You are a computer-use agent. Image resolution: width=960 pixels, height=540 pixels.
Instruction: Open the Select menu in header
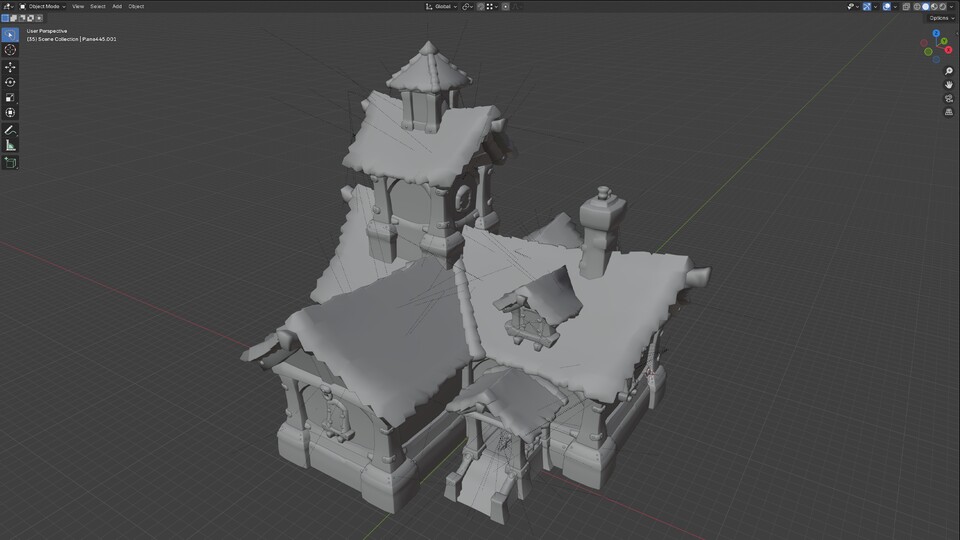(x=97, y=6)
